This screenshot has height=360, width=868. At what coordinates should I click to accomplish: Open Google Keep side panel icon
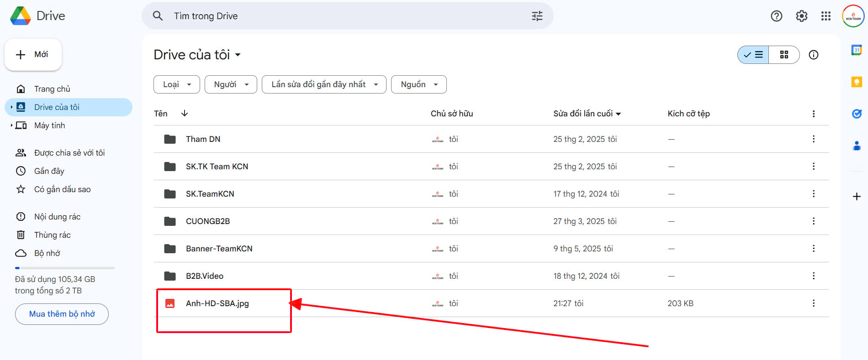click(856, 82)
